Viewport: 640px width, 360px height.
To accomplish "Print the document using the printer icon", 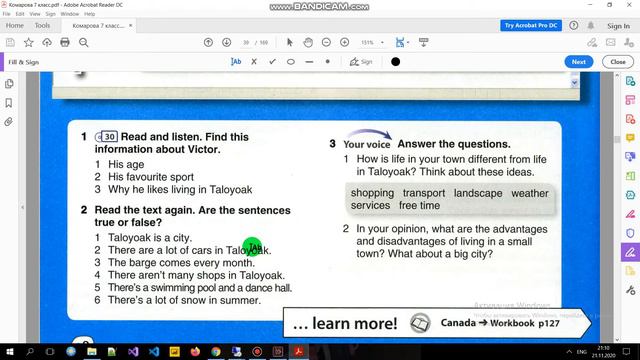I will [x=65, y=42].
